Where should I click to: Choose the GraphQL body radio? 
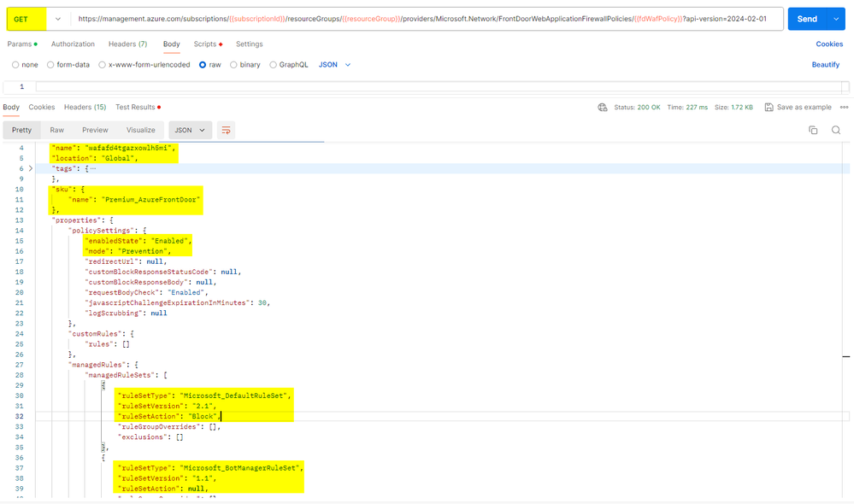tap(273, 65)
